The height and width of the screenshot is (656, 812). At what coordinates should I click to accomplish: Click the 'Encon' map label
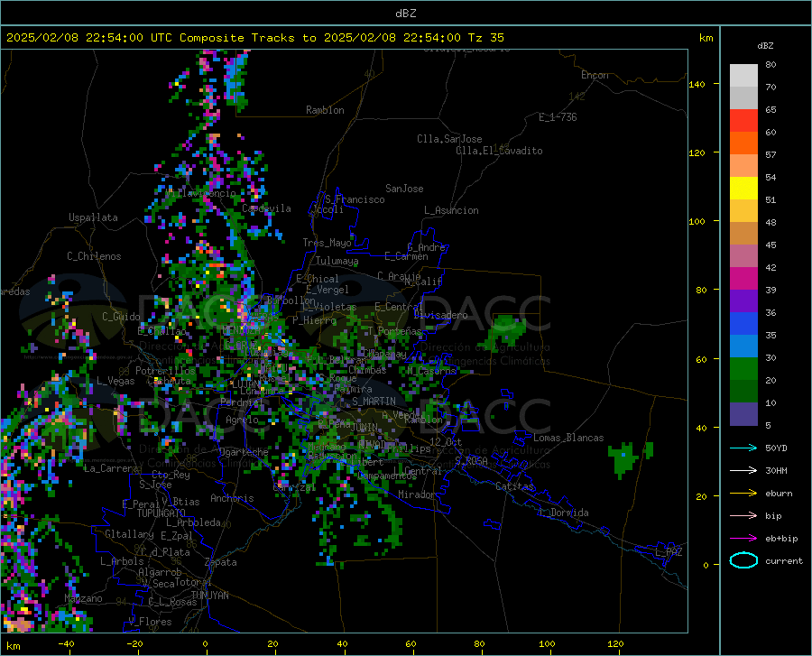tap(595, 75)
